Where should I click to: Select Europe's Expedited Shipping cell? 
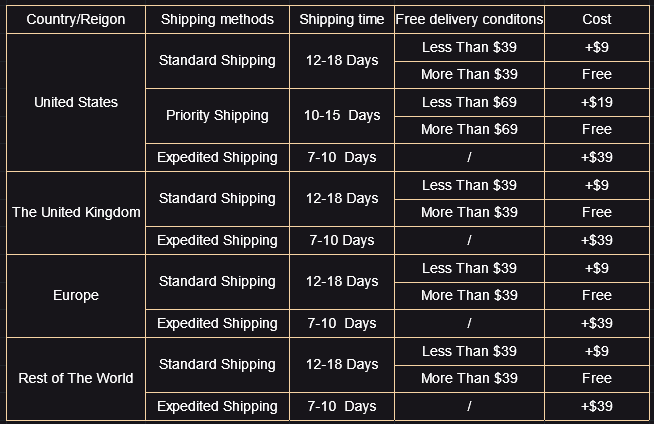[x=217, y=324]
